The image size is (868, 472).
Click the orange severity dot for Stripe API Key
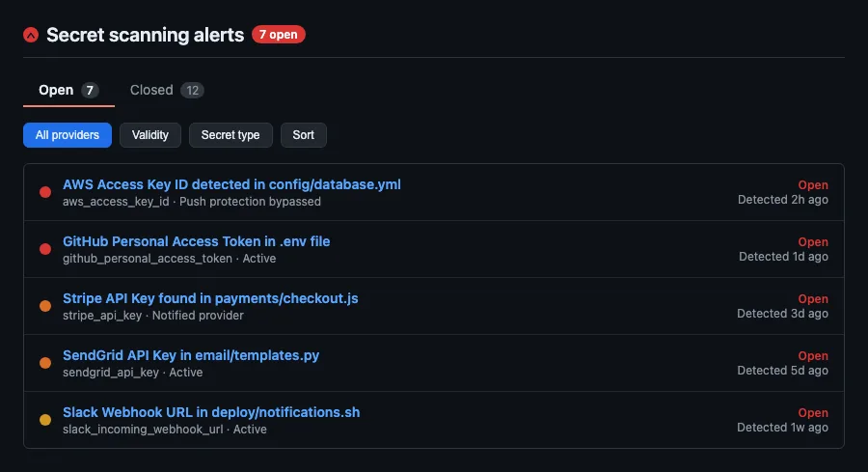click(45, 306)
